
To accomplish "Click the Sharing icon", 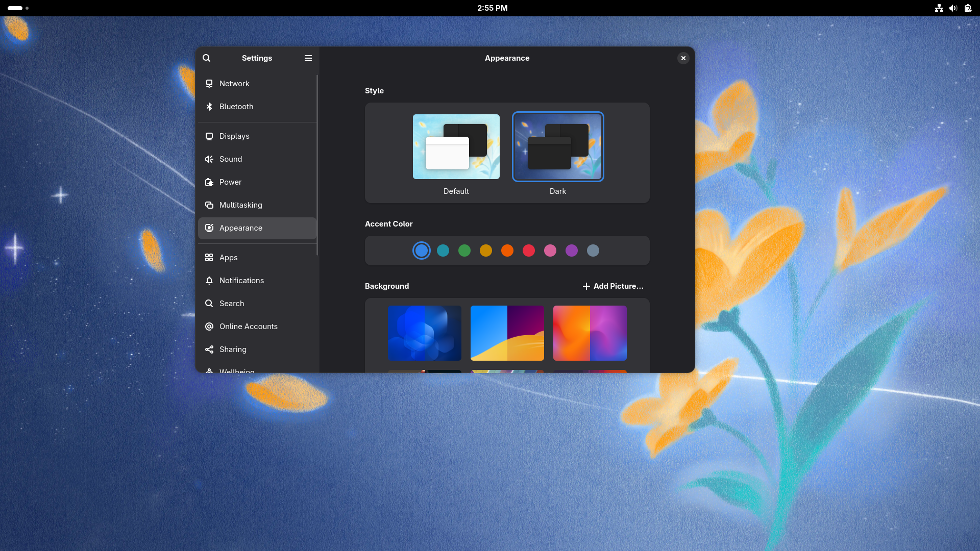I will [209, 349].
